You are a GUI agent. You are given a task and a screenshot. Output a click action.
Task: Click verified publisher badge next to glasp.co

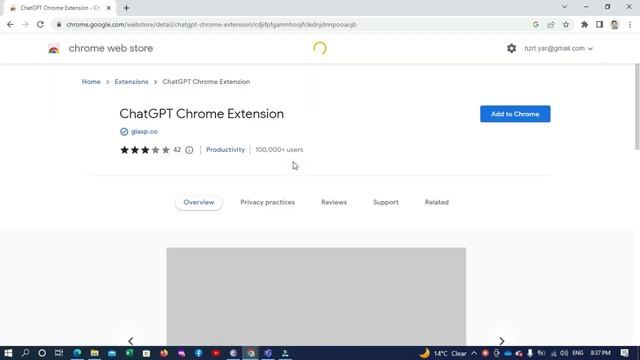pyautogui.click(x=124, y=131)
